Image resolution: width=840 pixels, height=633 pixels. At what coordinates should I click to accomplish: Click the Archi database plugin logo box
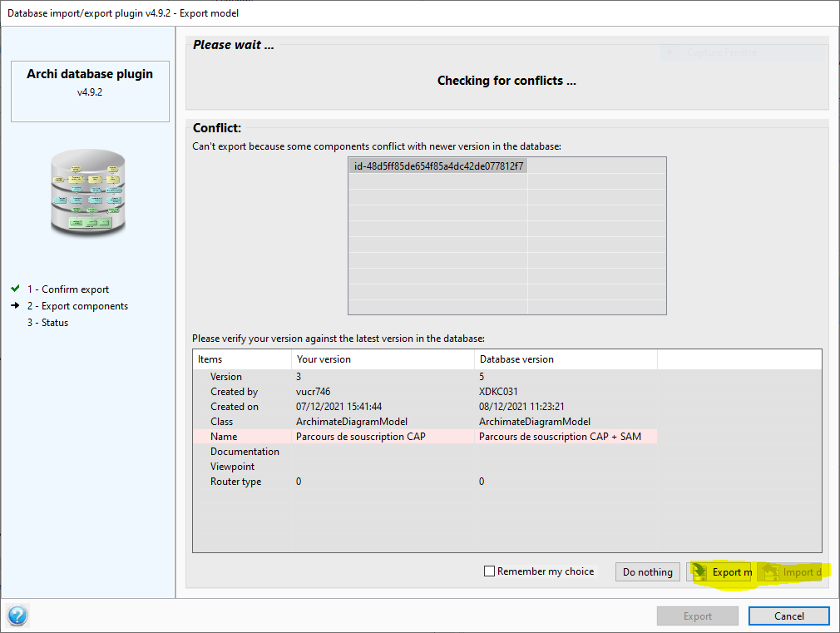tap(89, 91)
